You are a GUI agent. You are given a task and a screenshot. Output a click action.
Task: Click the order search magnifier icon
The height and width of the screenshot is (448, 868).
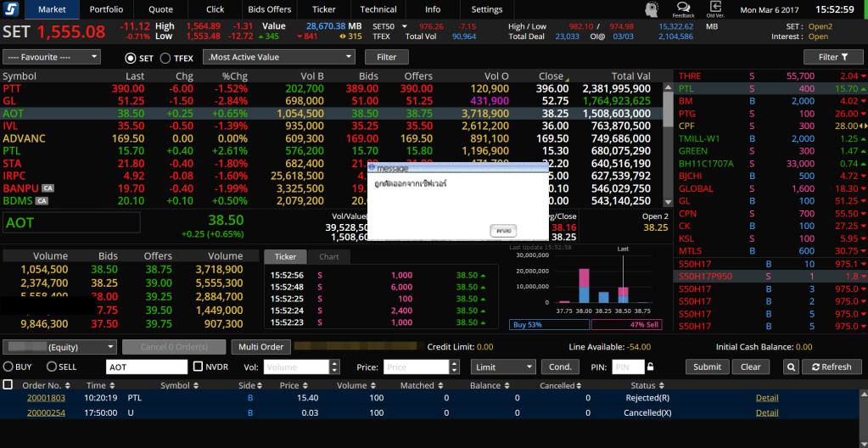(791, 367)
